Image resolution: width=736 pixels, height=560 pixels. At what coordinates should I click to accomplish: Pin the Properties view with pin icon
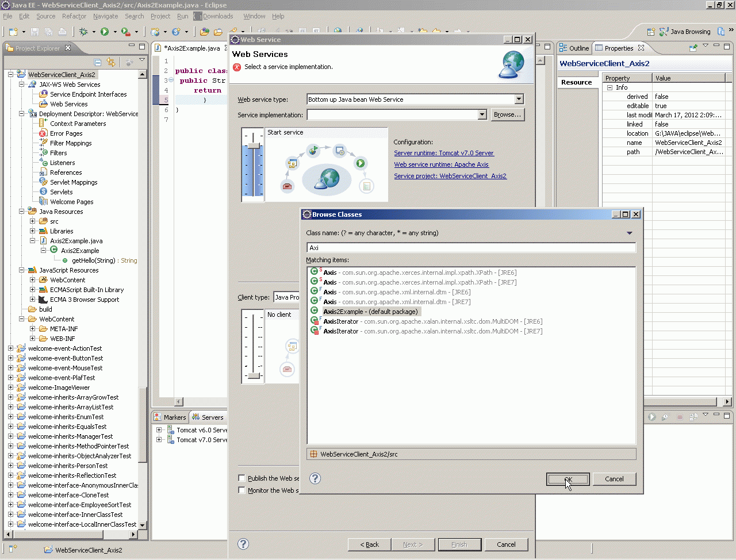click(693, 48)
